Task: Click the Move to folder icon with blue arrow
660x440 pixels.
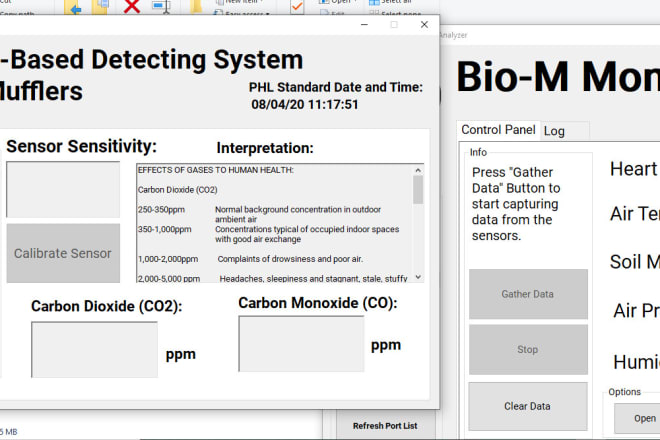Action: pyautogui.click(x=73, y=7)
